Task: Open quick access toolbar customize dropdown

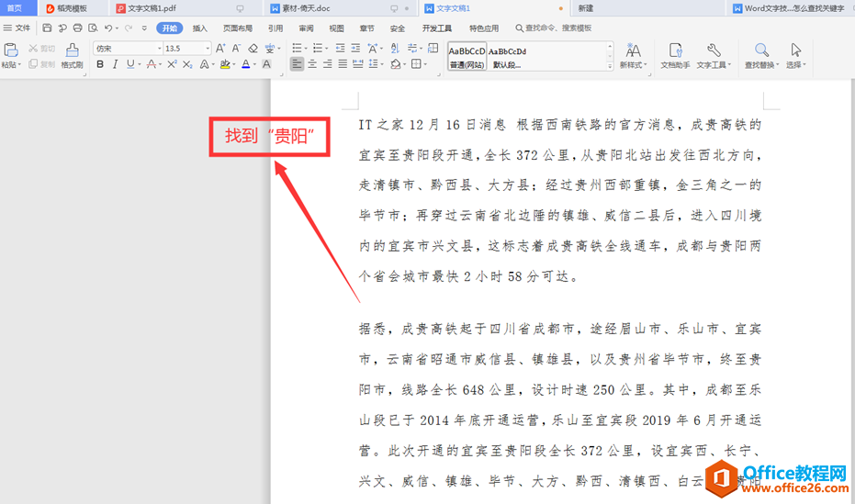Action: coord(144,28)
